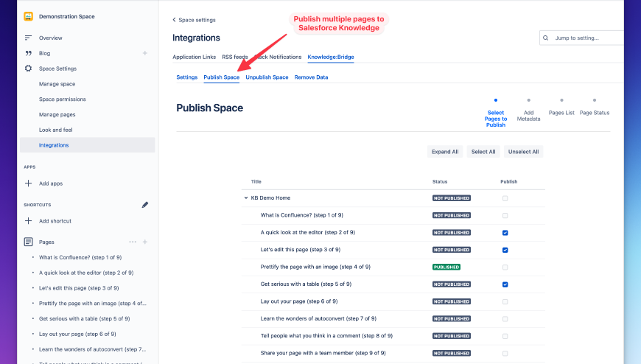Click the Blog quote icon
Screen dimensions: 641x364
[28, 53]
